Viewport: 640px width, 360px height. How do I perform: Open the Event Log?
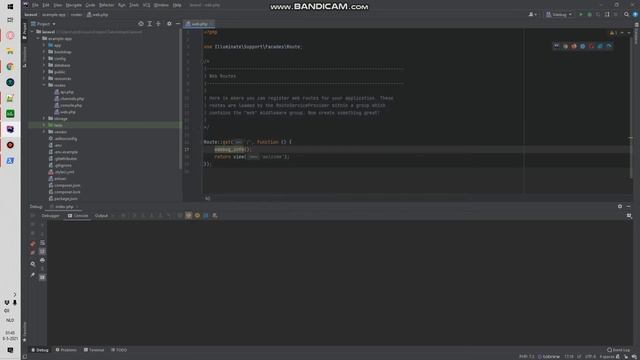[x=618, y=350]
